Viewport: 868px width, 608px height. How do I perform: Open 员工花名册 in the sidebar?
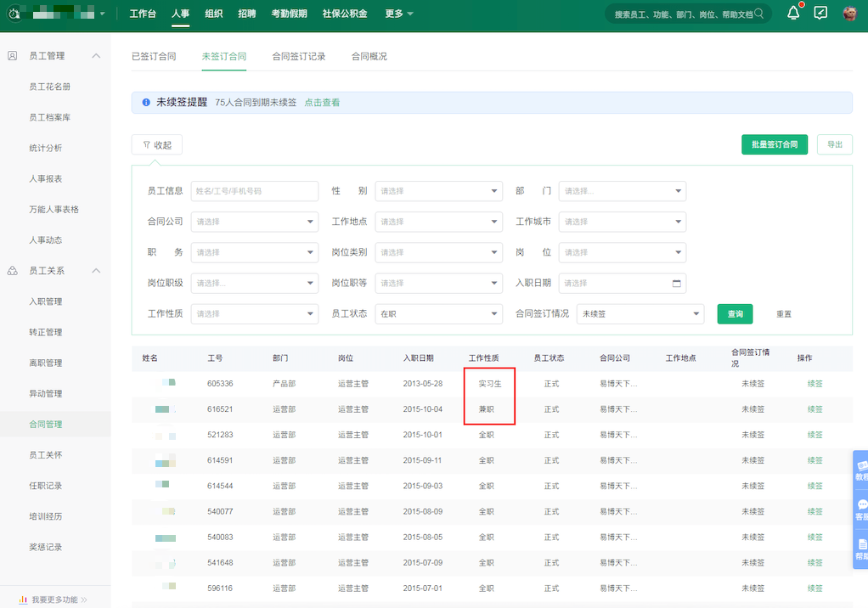tap(50, 87)
